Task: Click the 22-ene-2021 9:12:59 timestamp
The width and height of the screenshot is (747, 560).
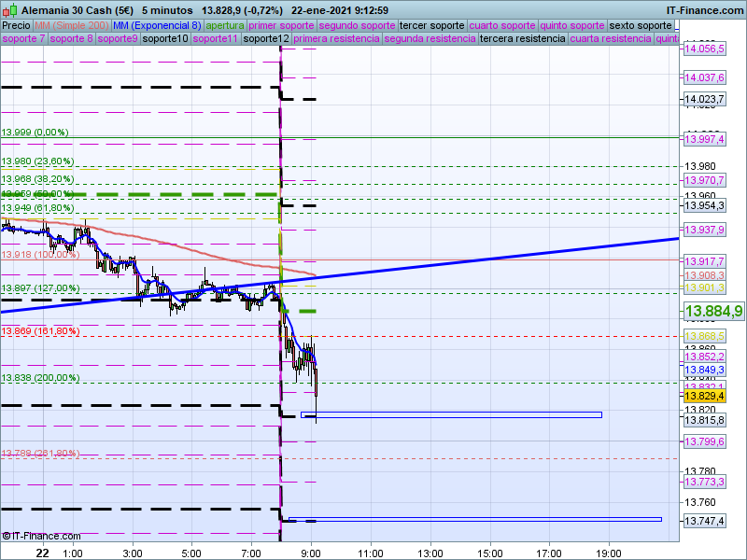Action: click(x=340, y=10)
